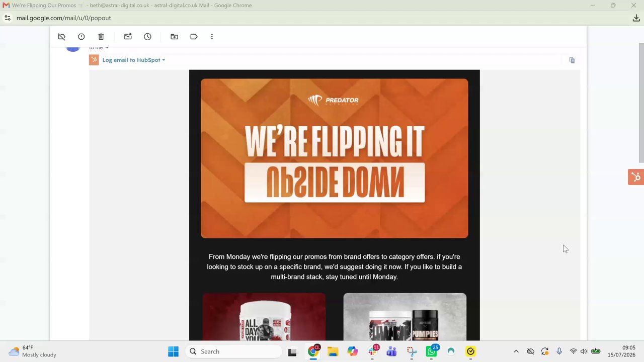Open the 'We're Flipping It Upside Down' banner
Image resolution: width=644 pixels, height=362 pixels.
point(334,158)
